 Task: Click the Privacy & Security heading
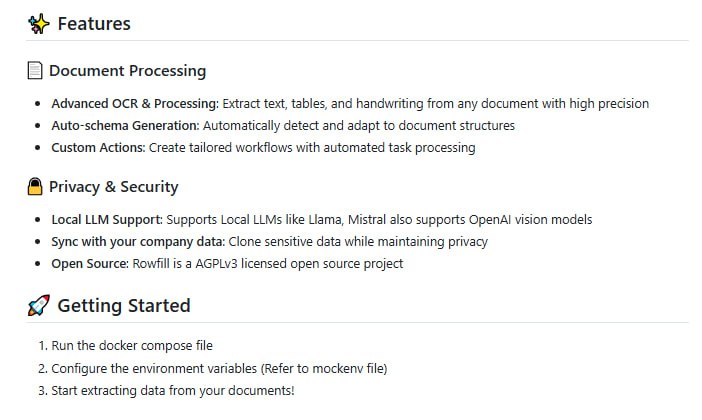pyautogui.click(x=113, y=187)
